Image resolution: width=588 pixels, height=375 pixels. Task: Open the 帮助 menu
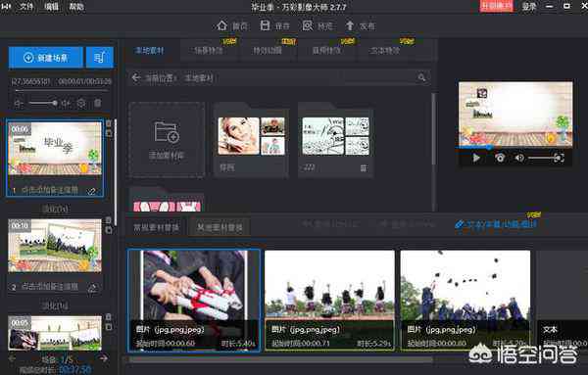coord(76,7)
